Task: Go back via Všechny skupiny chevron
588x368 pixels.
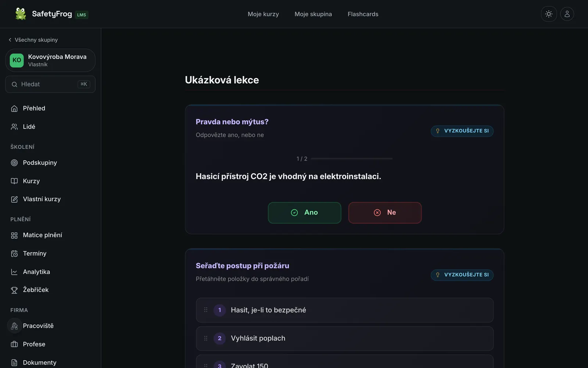Action: pos(10,40)
